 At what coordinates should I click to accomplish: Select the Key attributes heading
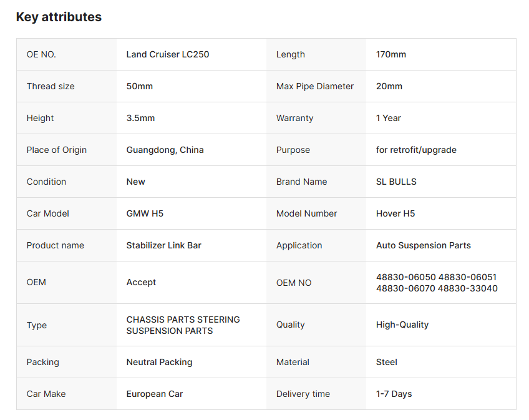click(59, 17)
